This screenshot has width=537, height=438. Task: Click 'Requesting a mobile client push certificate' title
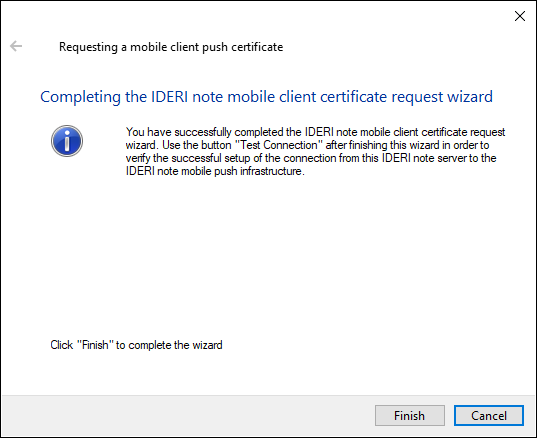click(x=171, y=47)
